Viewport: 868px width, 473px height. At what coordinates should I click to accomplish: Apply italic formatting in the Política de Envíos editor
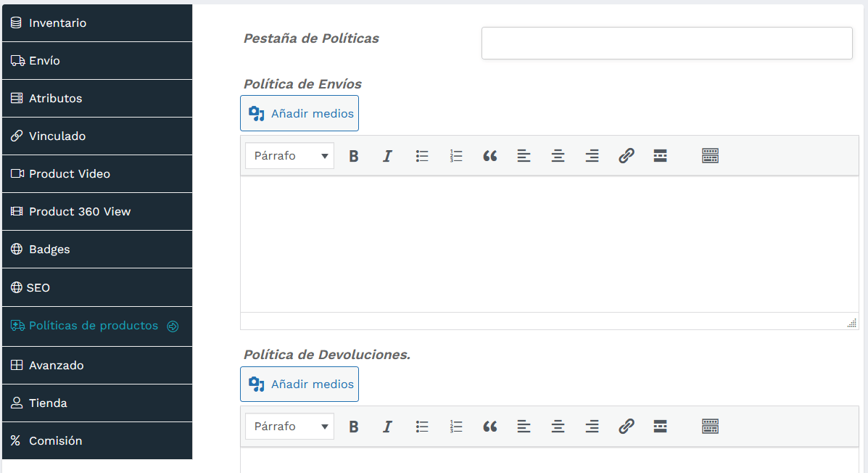(x=387, y=155)
